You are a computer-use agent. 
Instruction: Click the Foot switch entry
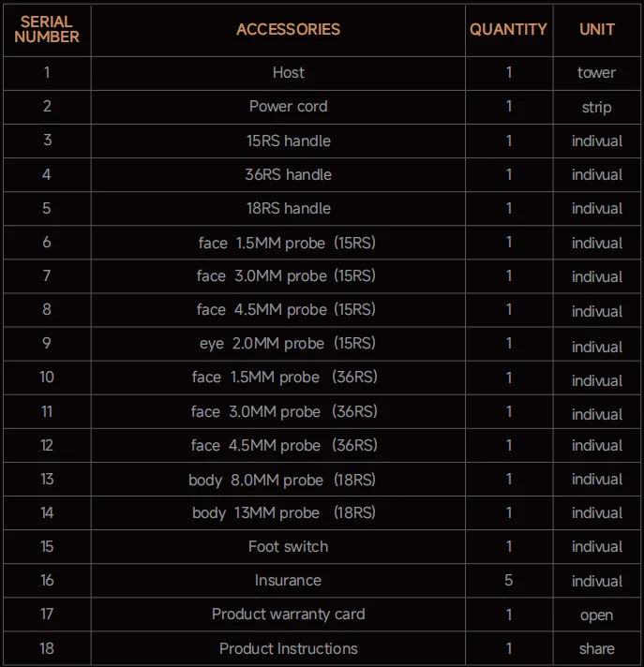tap(288, 546)
